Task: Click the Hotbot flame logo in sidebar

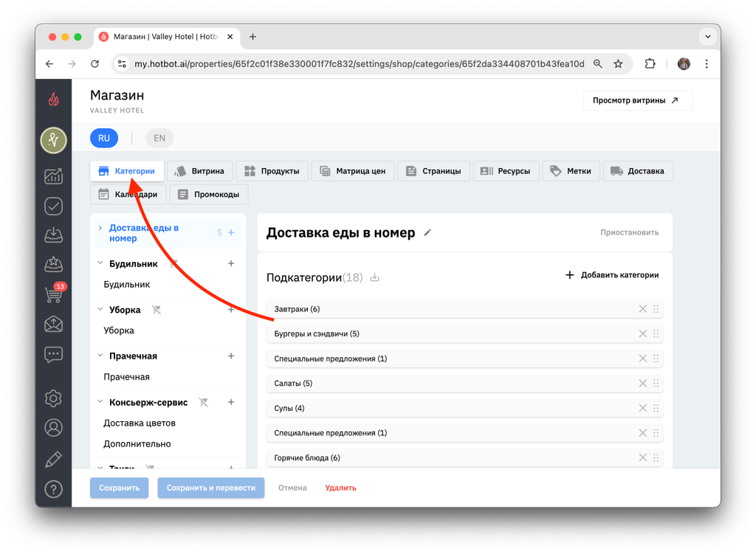Action: tap(53, 100)
